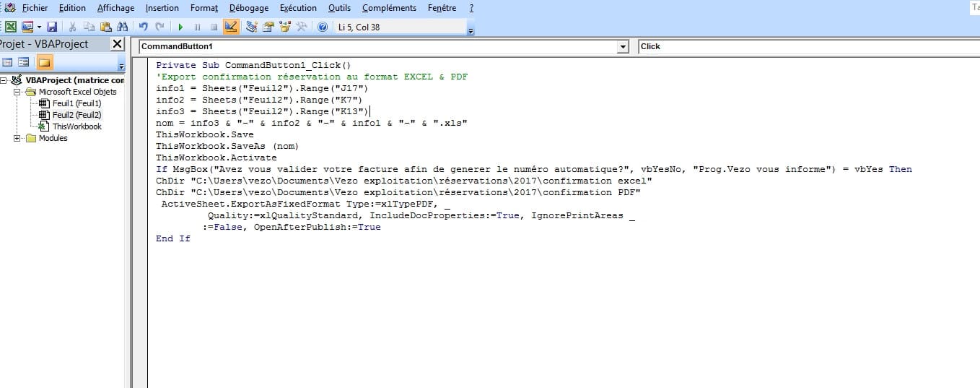Open the Exécution menu

tap(297, 8)
